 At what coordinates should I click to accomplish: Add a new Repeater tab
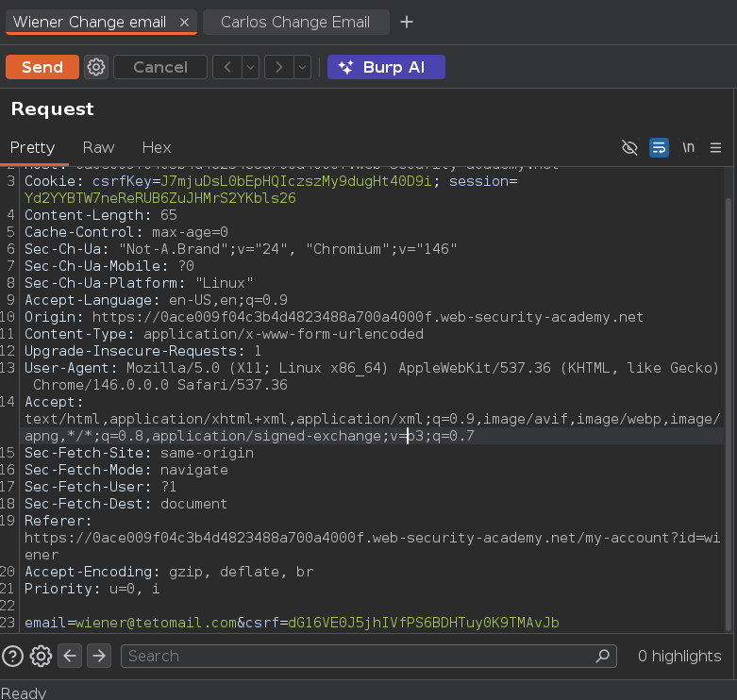tap(407, 22)
